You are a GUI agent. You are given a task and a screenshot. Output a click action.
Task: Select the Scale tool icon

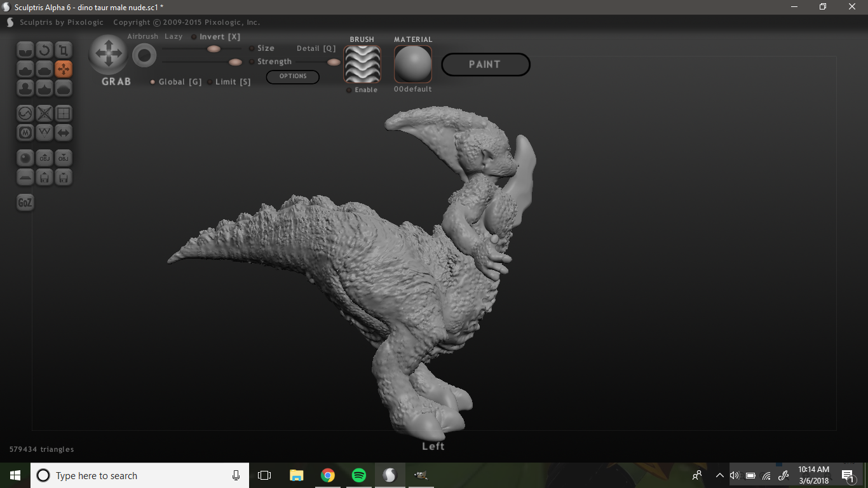[x=64, y=50]
